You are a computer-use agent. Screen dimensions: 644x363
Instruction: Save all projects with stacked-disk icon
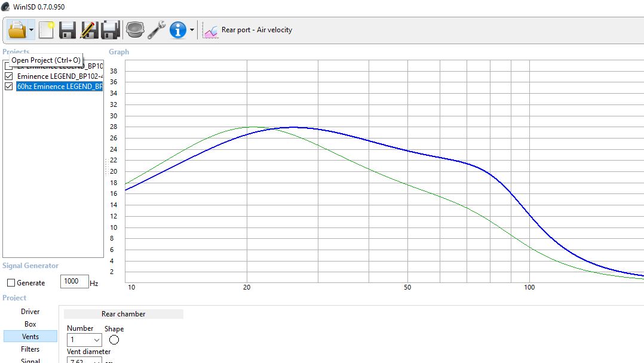pyautogui.click(x=111, y=30)
